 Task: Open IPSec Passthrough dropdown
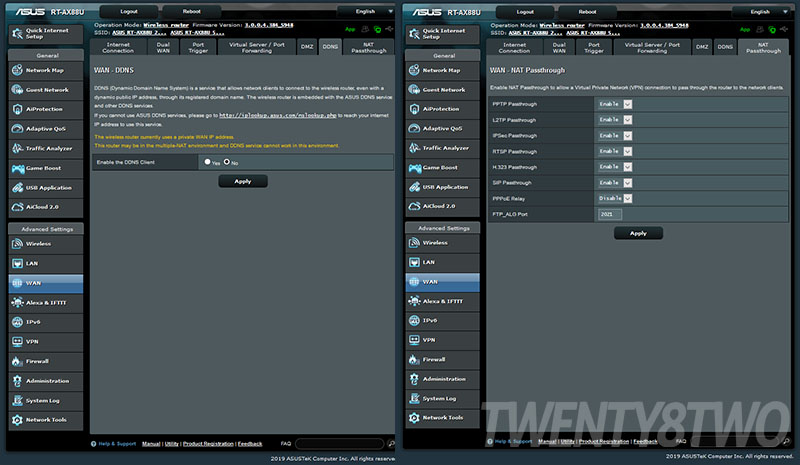(615, 136)
